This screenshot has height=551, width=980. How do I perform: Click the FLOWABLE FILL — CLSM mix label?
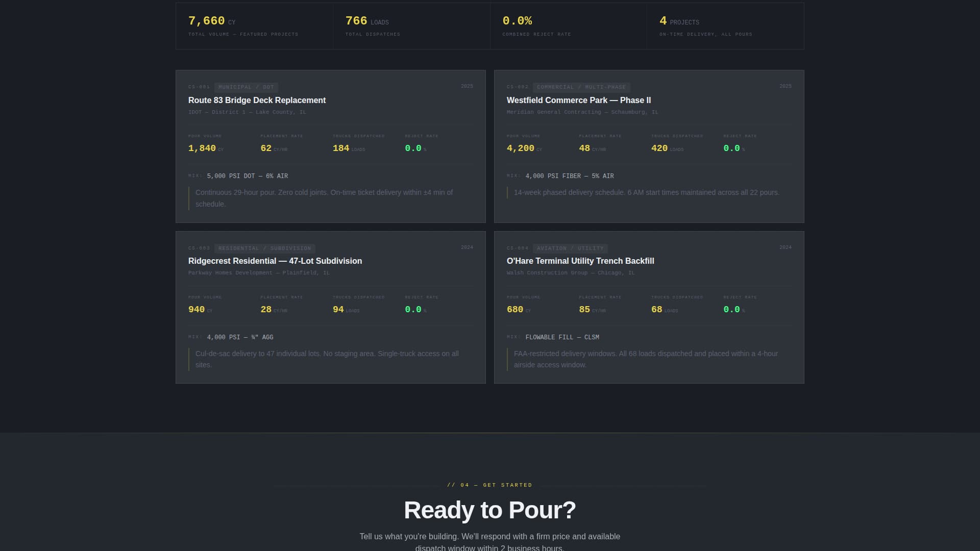[562, 337]
